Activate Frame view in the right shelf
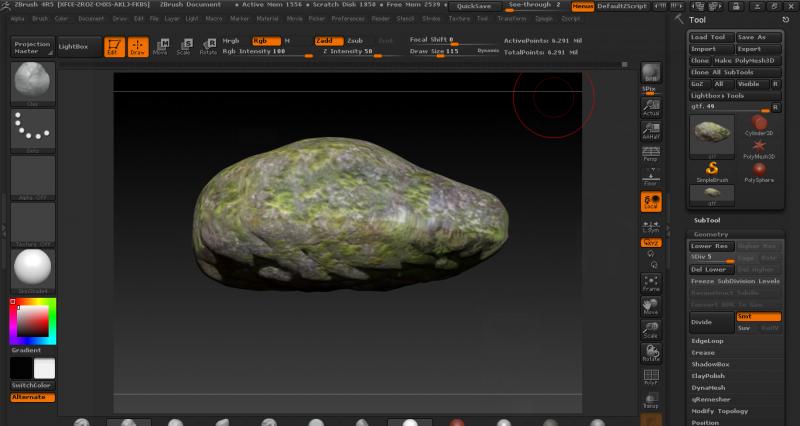 pyautogui.click(x=651, y=282)
